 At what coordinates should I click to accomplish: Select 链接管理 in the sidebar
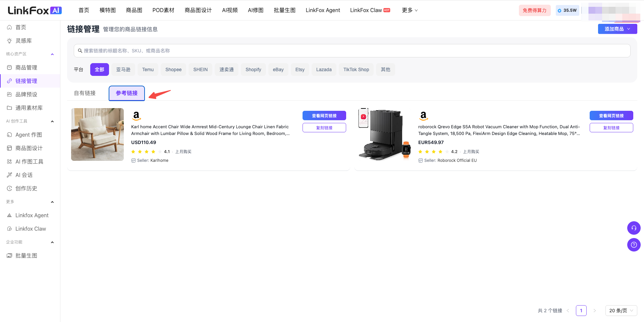[x=30, y=81]
